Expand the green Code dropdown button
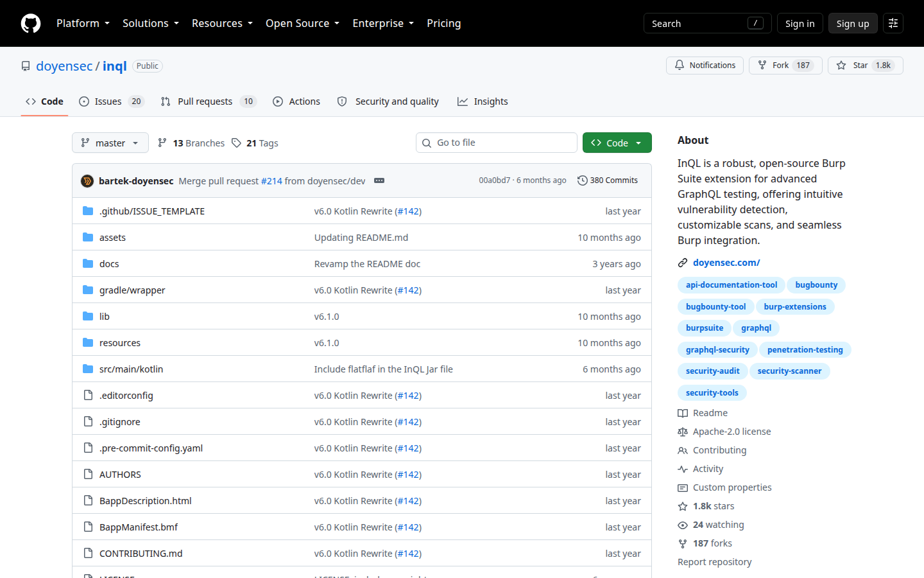The height and width of the screenshot is (578, 924). [x=617, y=143]
